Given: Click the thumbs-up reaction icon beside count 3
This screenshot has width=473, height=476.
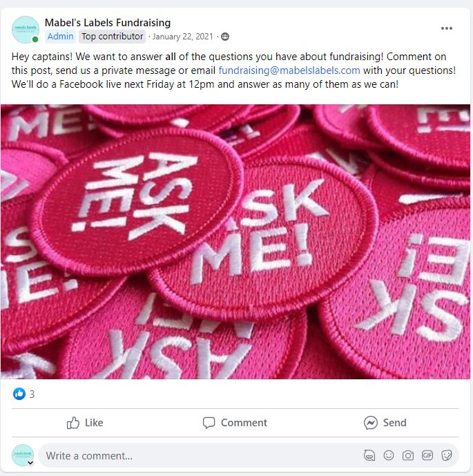Looking at the screenshot, I should point(19,394).
